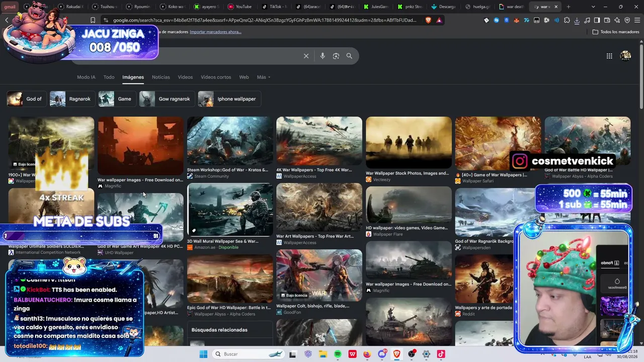Click the Amazon.ae source name
The image size is (644, 362).
coord(205,247)
